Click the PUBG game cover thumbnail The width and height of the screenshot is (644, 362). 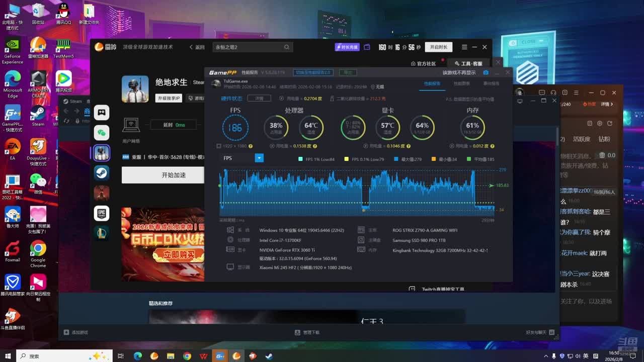click(x=135, y=89)
